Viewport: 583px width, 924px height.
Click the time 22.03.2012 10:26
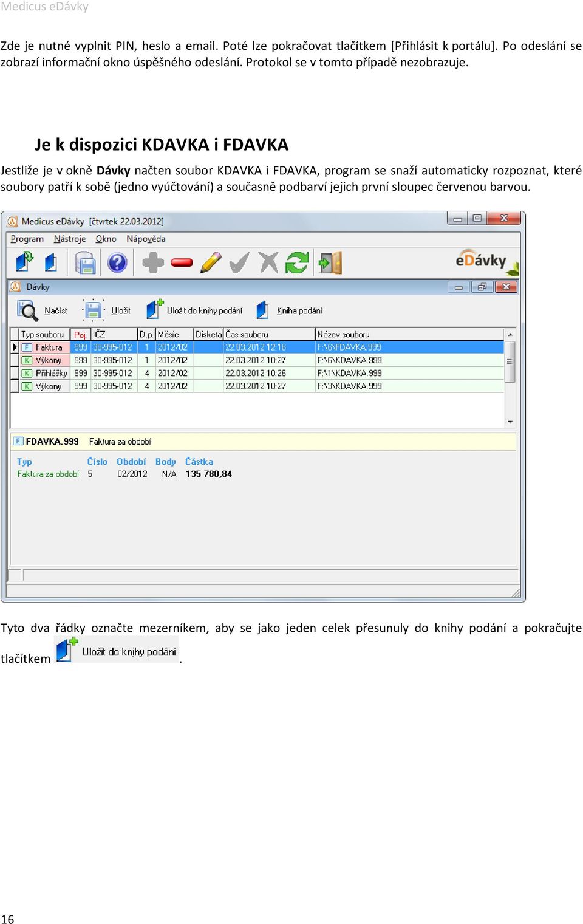[x=256, y=373]
